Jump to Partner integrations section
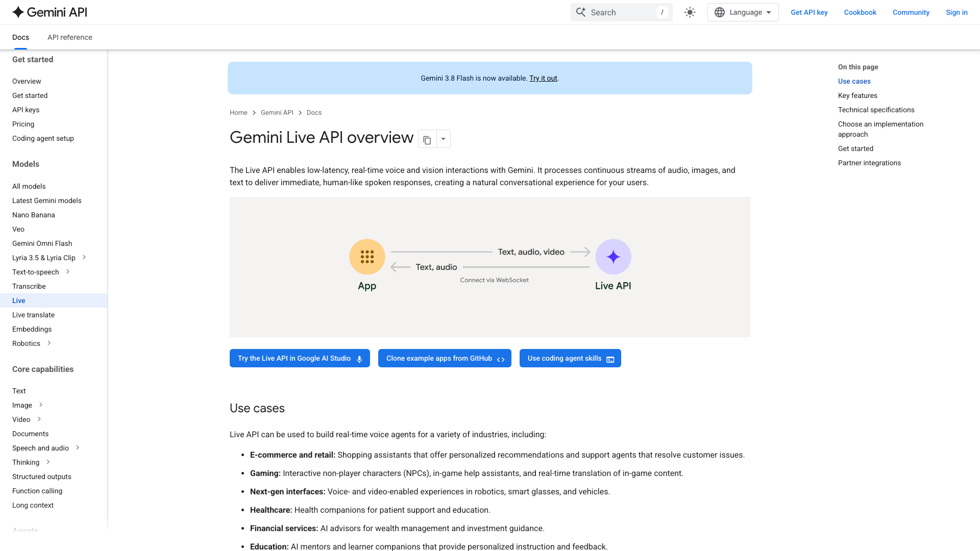This screenshot has height=551, width=980. pos(869,163)
